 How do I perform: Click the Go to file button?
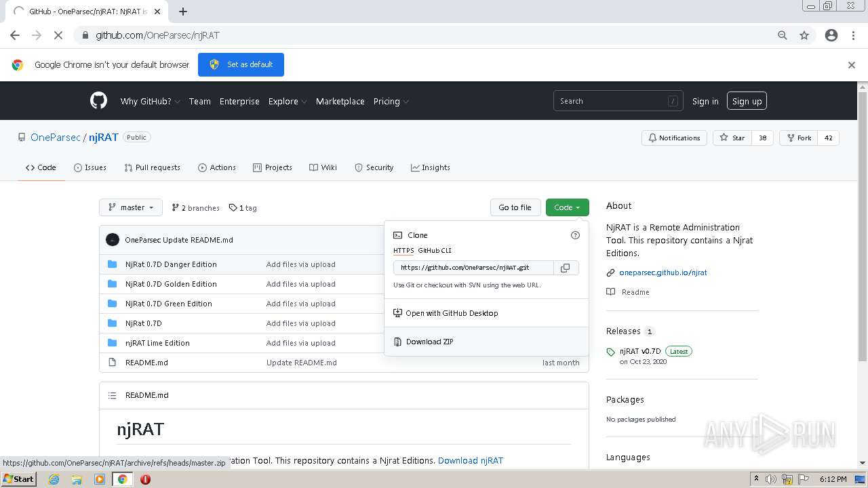[515, 207]
